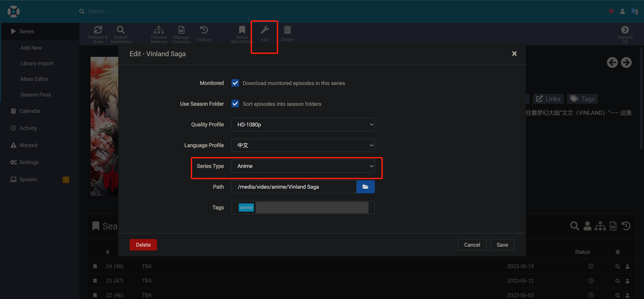Navigate to Settings in sidebar

pos(29,162)
